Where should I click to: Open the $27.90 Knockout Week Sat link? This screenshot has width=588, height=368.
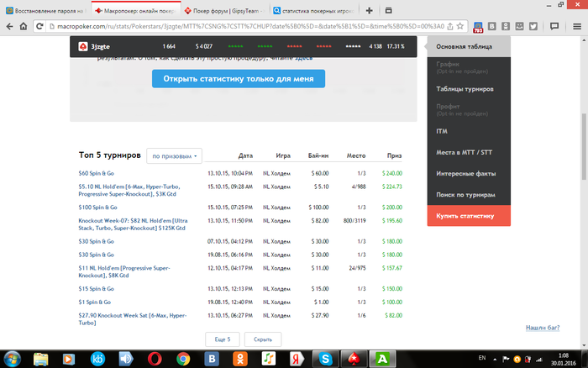pos(133,319)
